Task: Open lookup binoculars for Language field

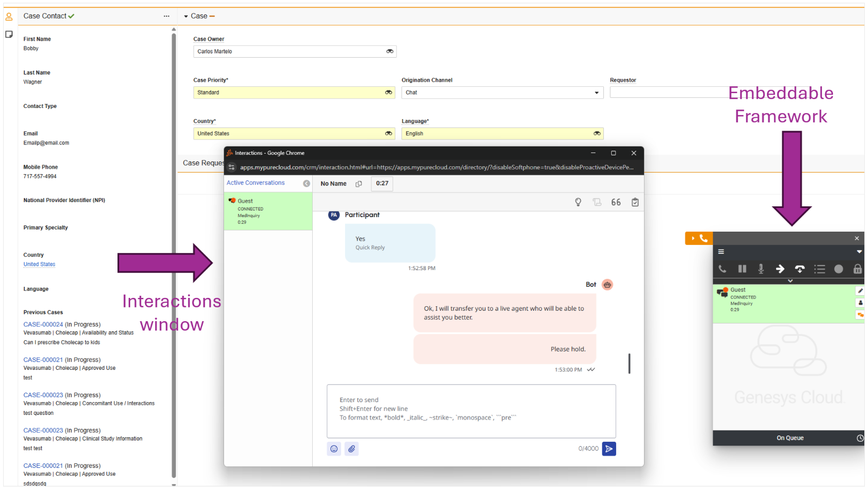Action: [x=597, y=133]
